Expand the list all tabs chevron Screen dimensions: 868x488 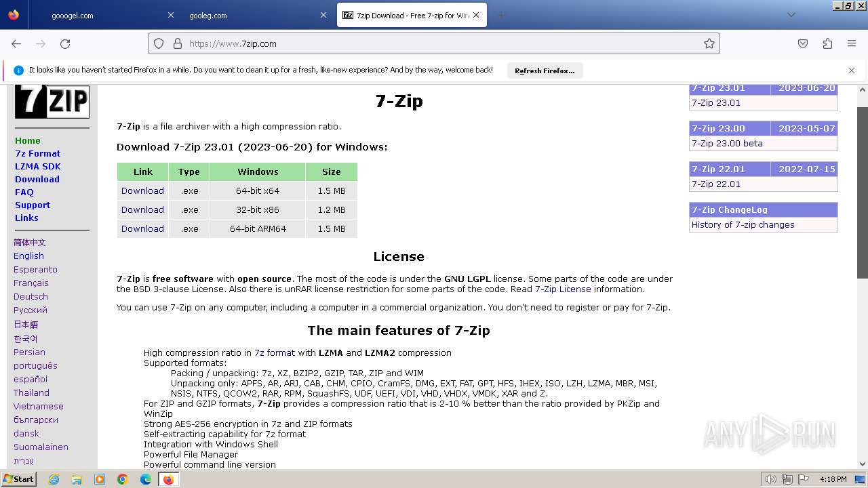click(x=791, y=15)
